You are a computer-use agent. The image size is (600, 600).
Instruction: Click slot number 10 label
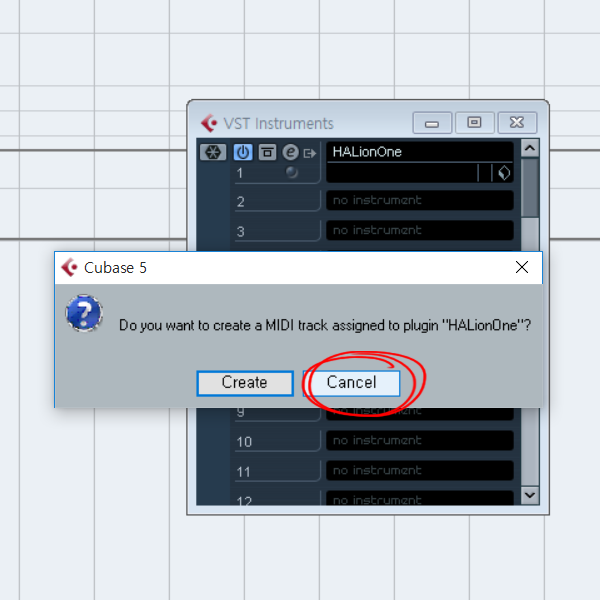244,442
